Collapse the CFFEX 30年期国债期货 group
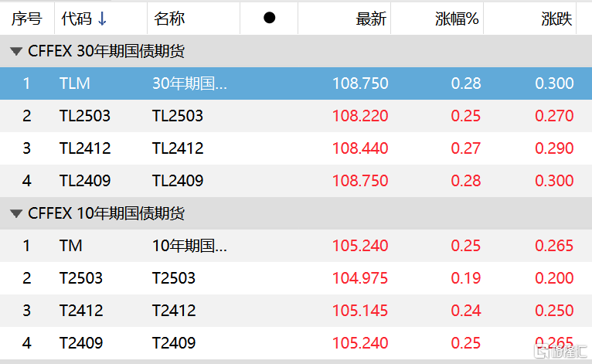Image resolution: width=592 pixels, height=364 pixels. 16,51
